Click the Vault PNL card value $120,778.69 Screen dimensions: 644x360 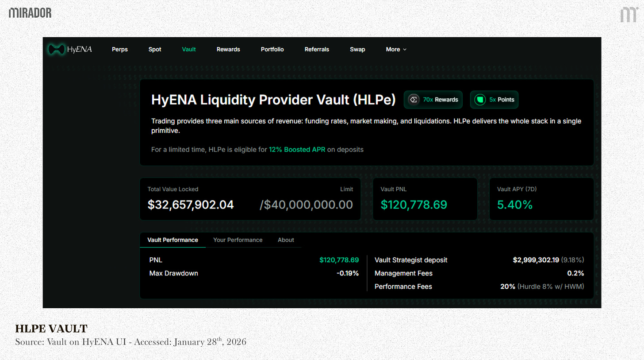pos(414,205)
